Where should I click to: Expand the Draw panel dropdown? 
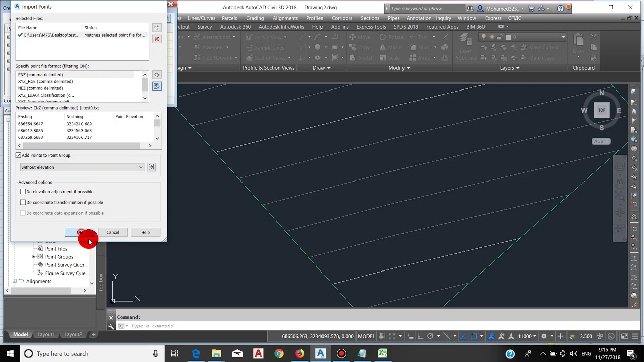[321, 68]
